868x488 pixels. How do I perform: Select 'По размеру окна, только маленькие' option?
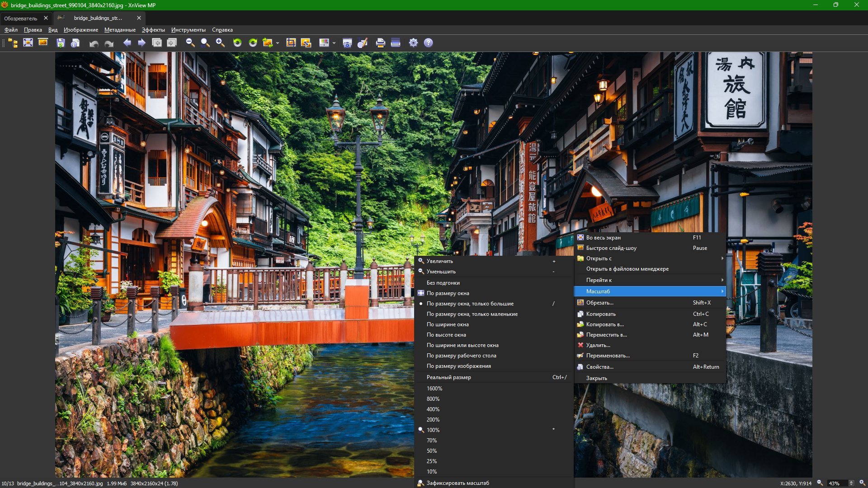[472, 314]
